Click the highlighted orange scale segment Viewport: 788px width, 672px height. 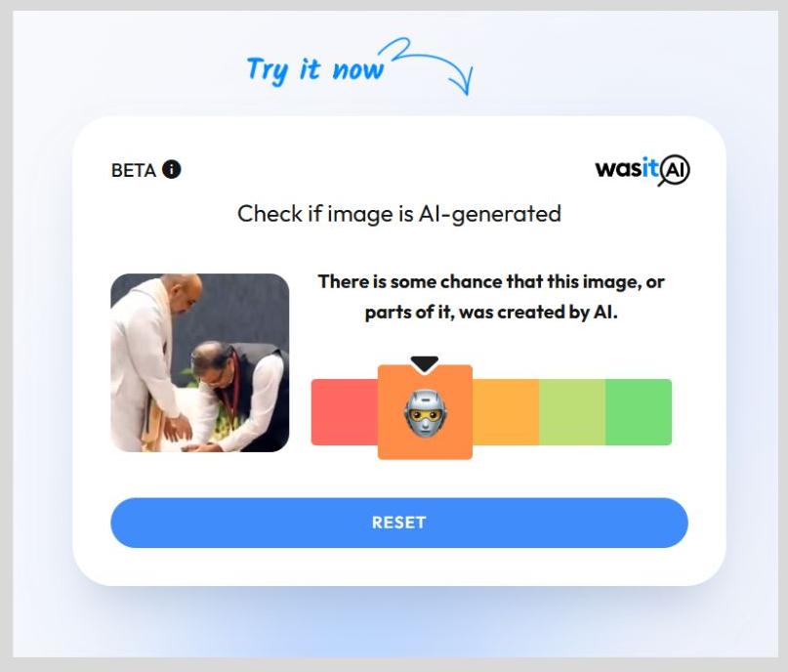[x=425, y=412]
